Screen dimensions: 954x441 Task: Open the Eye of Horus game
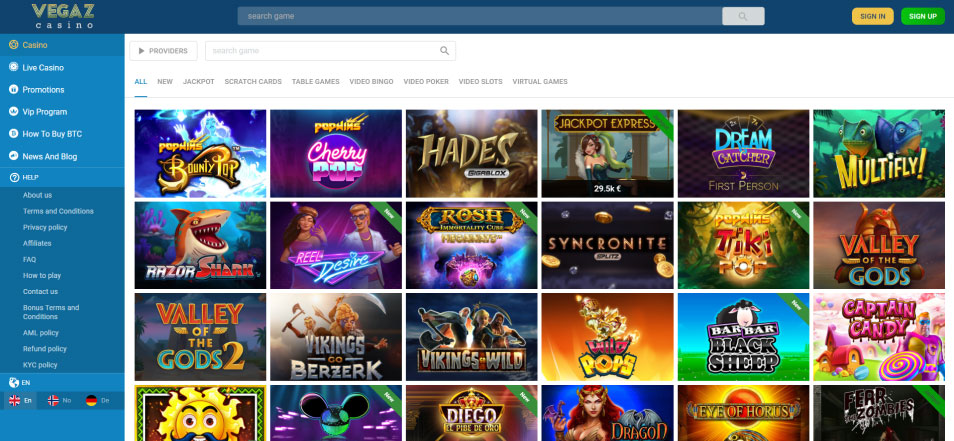pyautogui.click(x=743, y=413)
